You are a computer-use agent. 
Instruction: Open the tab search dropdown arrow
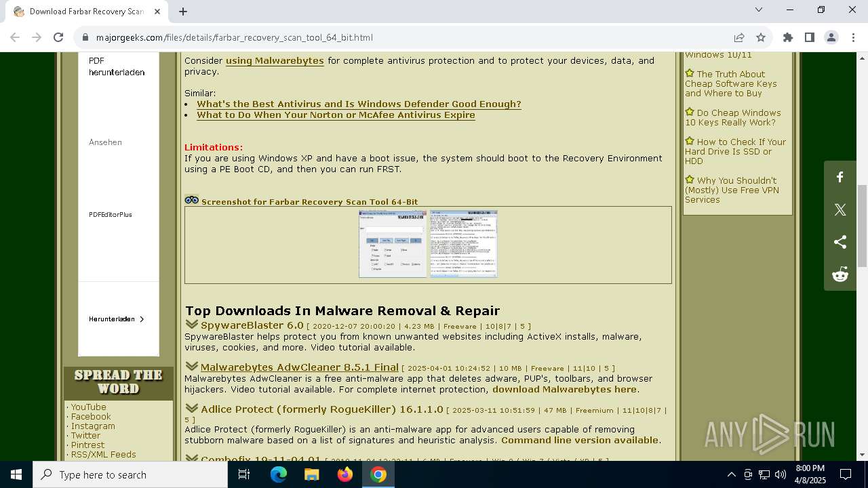click(759, 9)
